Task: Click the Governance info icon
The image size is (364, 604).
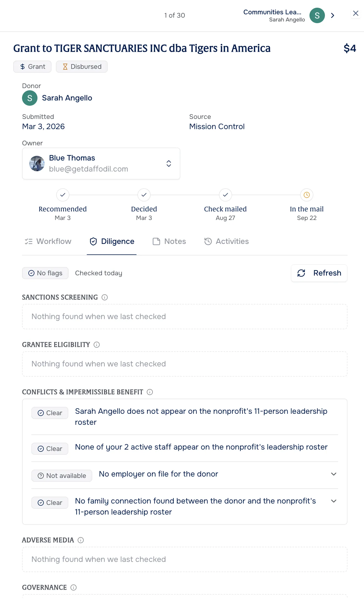Action: [x=74, y=587]
